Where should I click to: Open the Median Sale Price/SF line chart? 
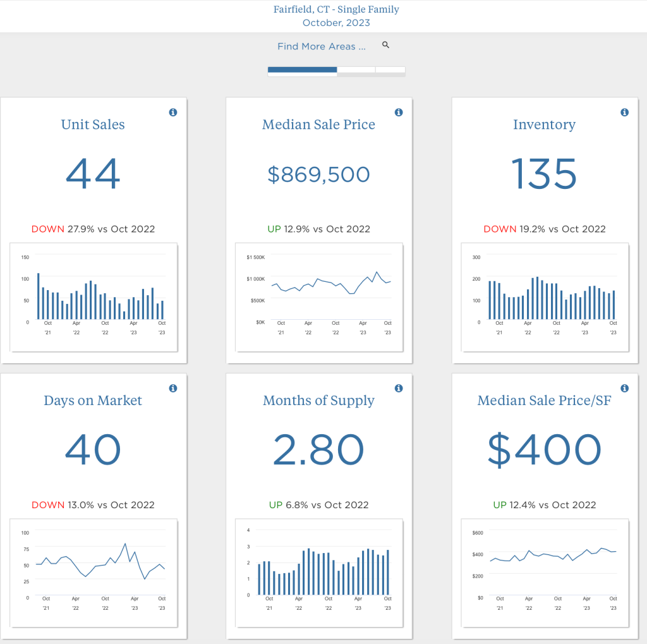coord(545,573)
